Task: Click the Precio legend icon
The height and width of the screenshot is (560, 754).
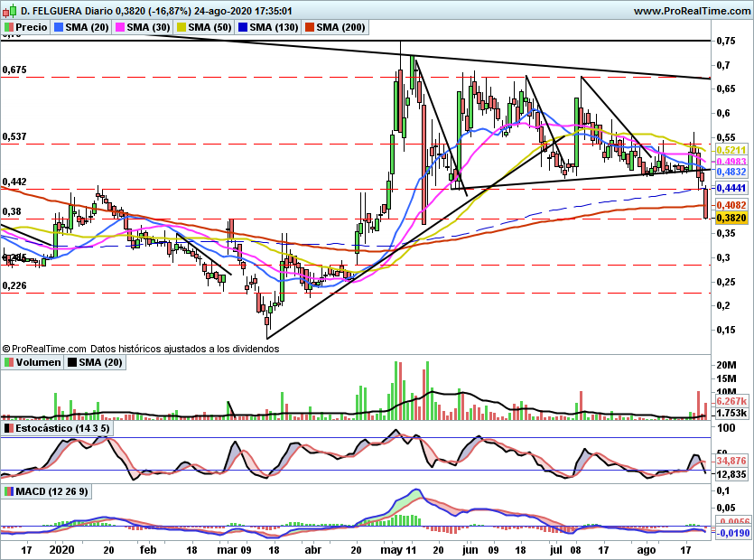Action: click(8, 27)
